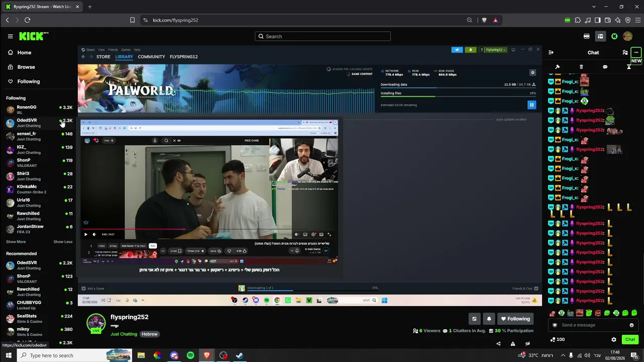The width and height of the screenshot is (644, 362).
Task: Click the crossed-eye hide icon below stream
Action: 527,344
